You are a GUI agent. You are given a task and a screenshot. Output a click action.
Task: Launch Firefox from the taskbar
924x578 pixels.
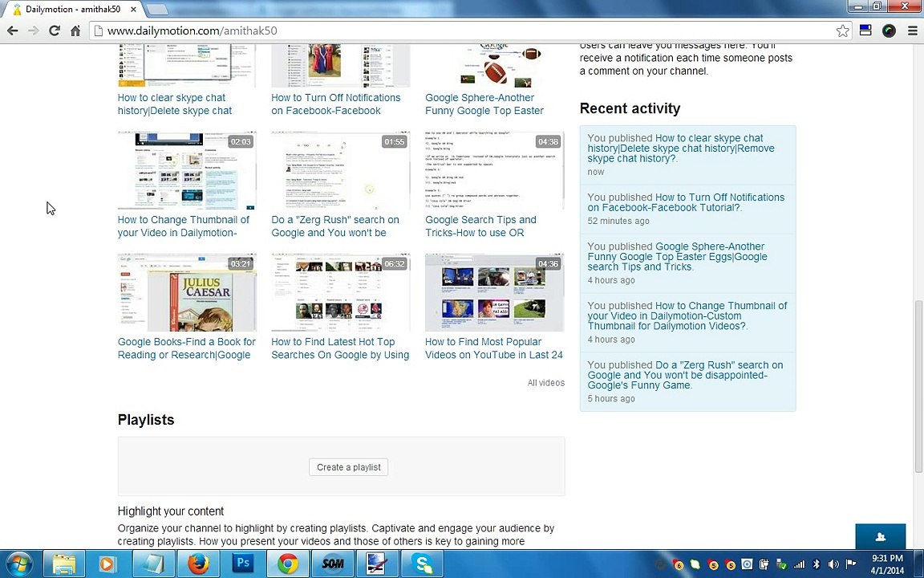197,564
